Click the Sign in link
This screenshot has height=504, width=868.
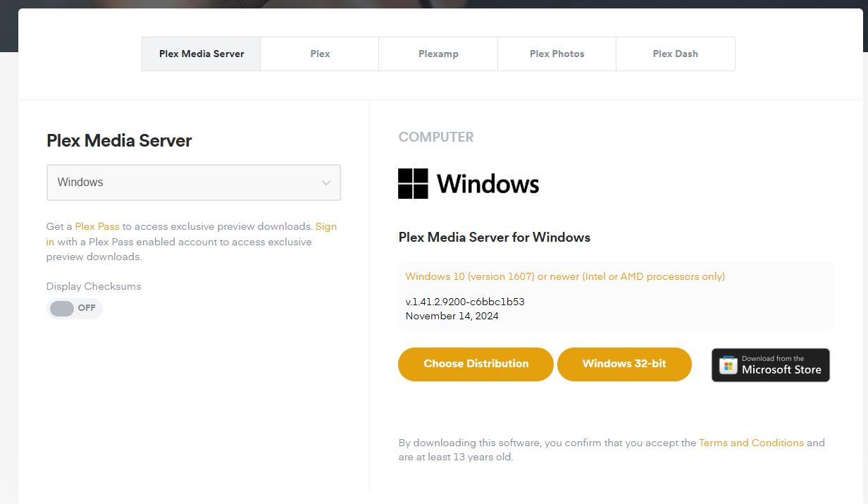coord(326,226)
